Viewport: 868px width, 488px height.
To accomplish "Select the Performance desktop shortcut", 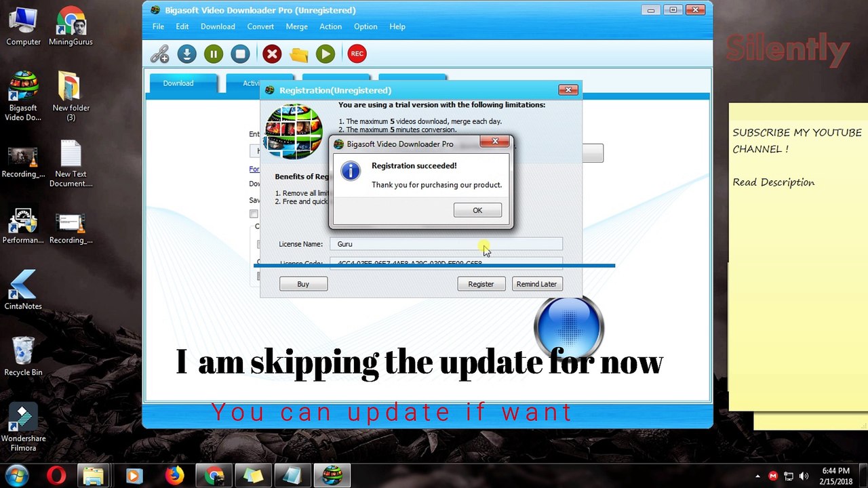I will pyautogui.click(x=23, y=226).
